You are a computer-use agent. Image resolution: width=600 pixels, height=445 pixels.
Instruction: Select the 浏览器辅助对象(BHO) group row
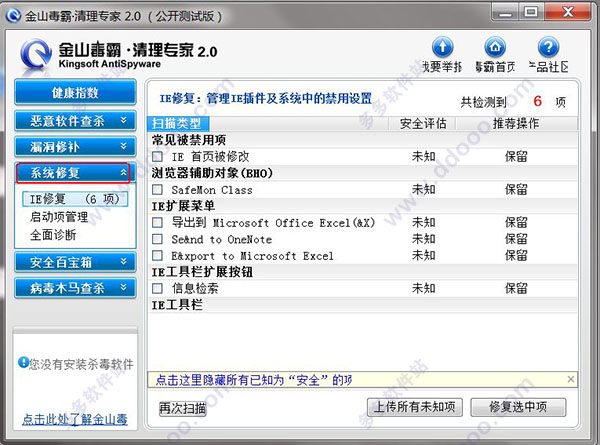click(x=362, y=173)
